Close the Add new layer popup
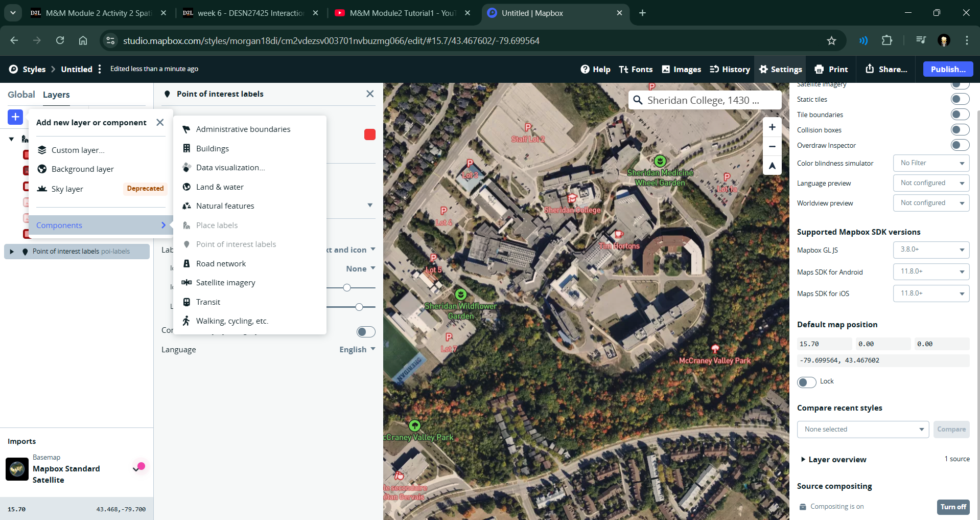 point(160,122)
